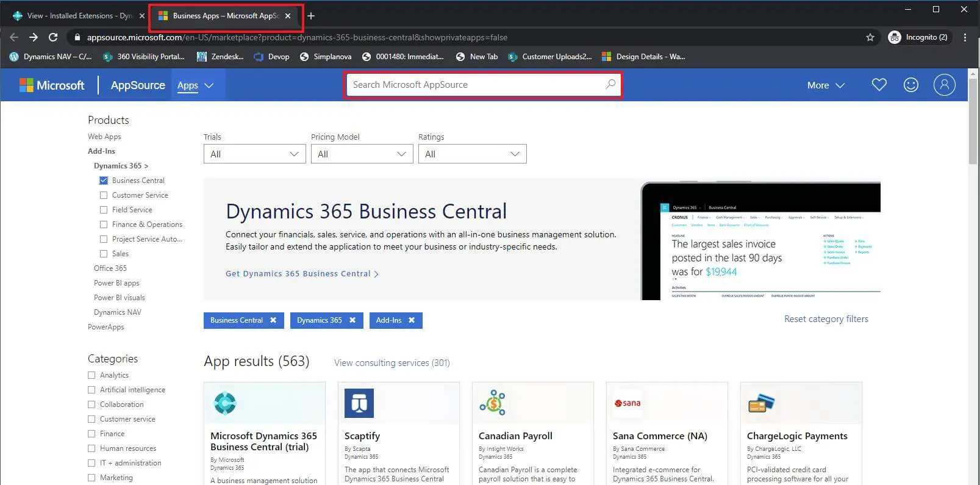The width and height of the screenshot is (980, 485).
Task: Open Get Dynamics 365 Business Central link
Action: pos(302,274)
